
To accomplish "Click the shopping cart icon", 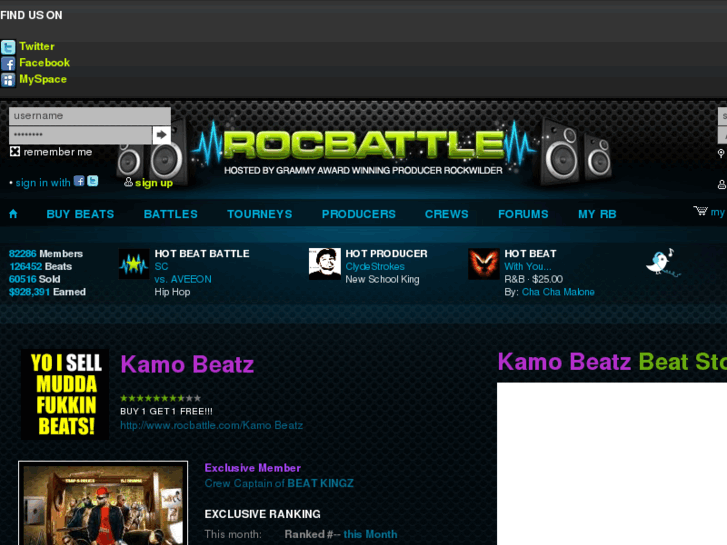I will tap(700, 211).
